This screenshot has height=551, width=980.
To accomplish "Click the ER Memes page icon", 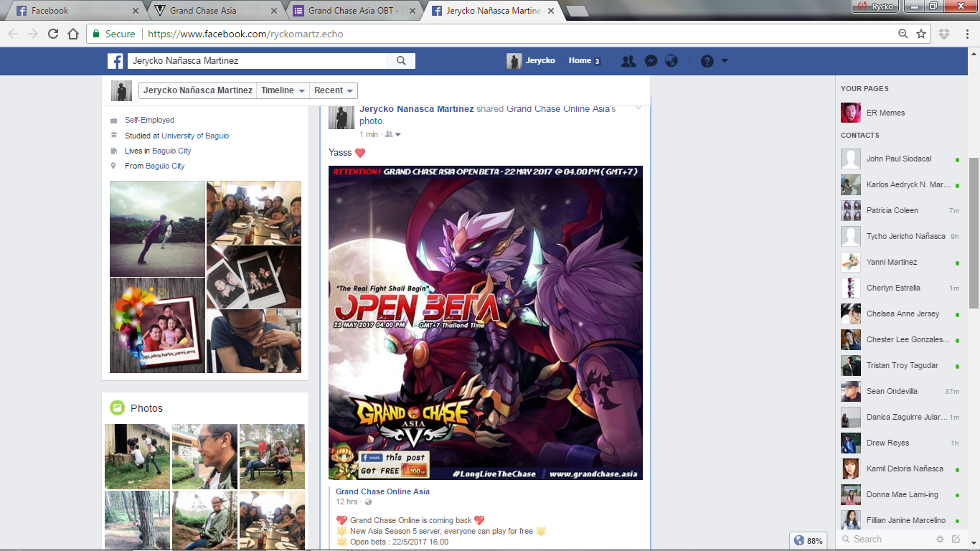I will [x=851, y=113].
